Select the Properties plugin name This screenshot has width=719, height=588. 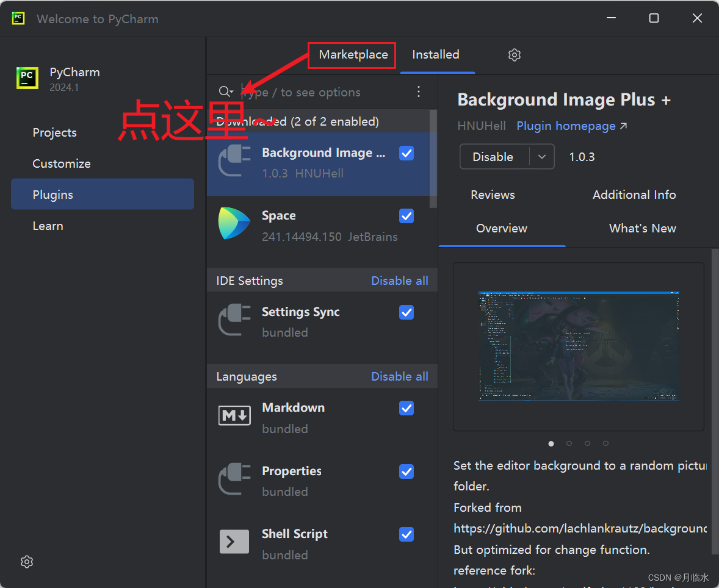292,471
